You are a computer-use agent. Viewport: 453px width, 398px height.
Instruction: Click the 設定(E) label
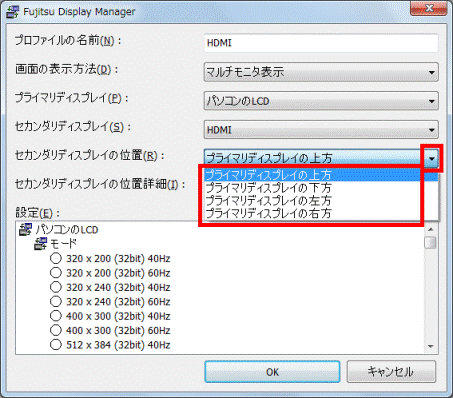38,212
